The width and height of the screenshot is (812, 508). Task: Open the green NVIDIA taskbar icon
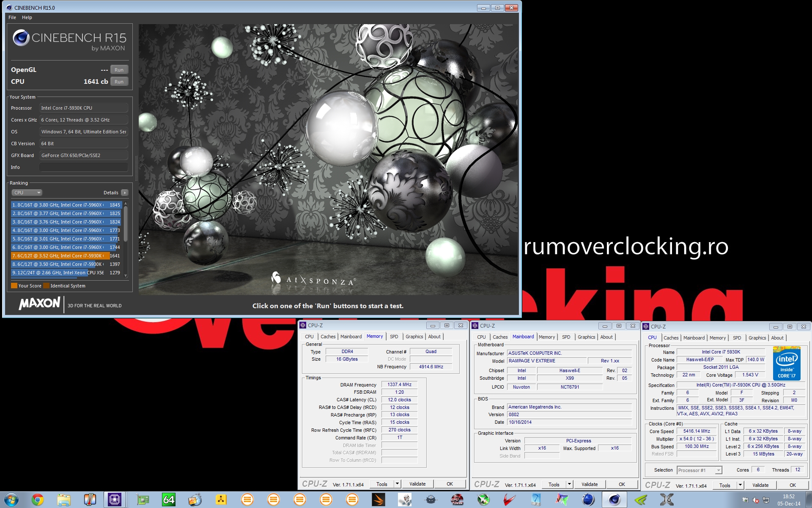pyautogui.click(x=641, y=500)
